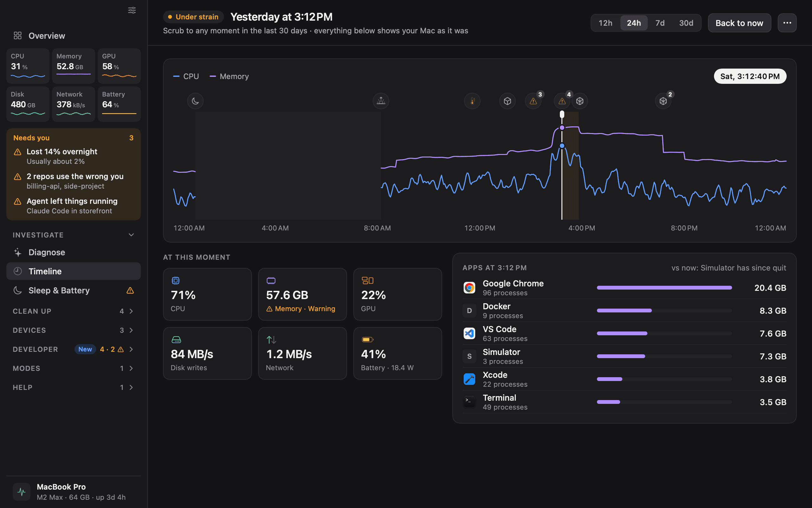Click the activity pulse icon beside MacBook Pro
The width and height of the screenshot is (812, 508).
(22, 492)
